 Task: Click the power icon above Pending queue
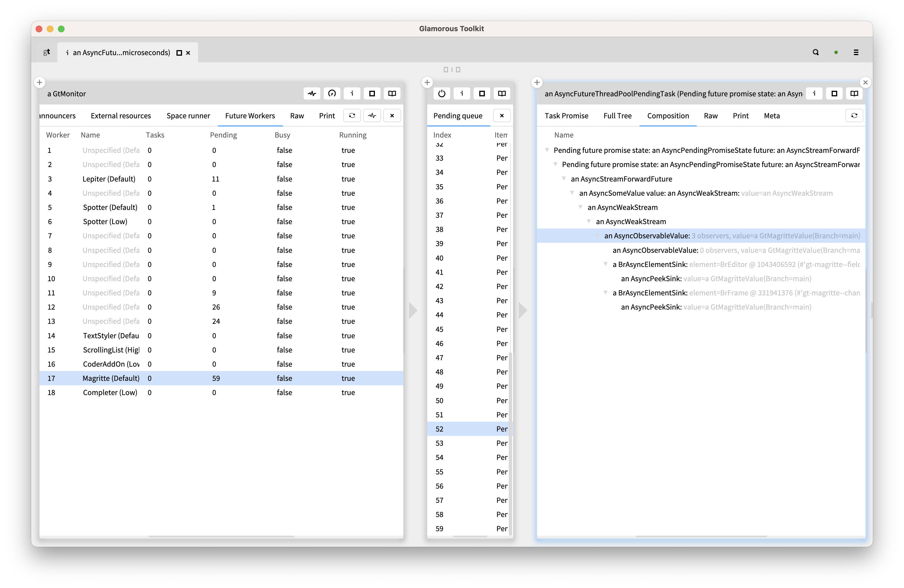point(441,94)
